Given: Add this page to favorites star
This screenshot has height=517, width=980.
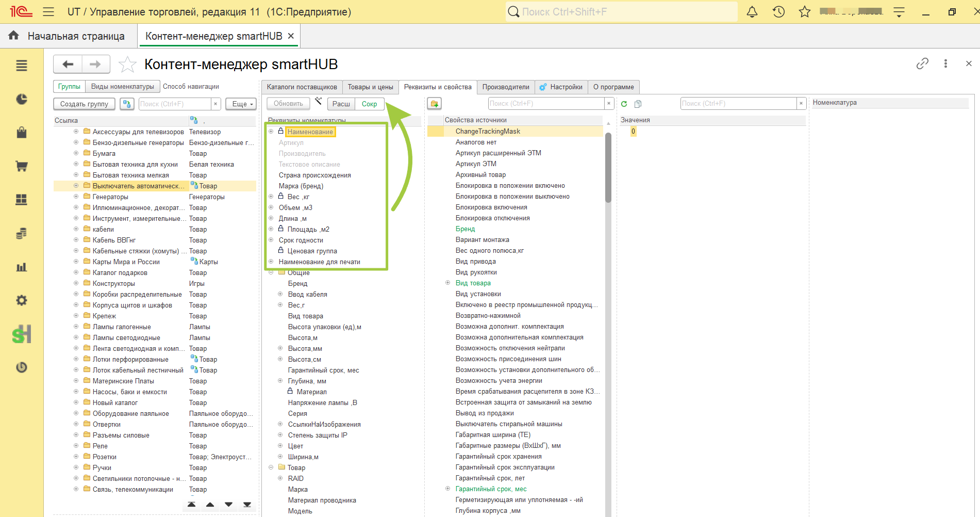Looking at the screenshot, I should [127, 64].
